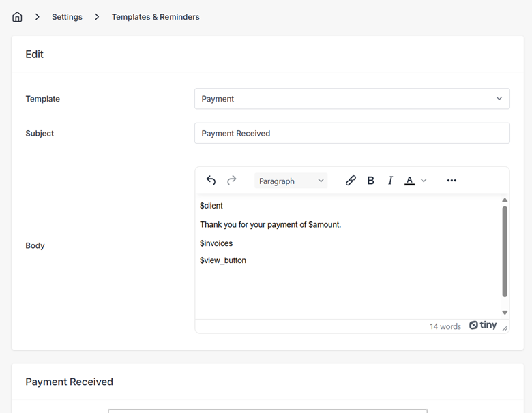Click the 14 words counter
The height and width of the screenshot is (413, 532).
445,326
